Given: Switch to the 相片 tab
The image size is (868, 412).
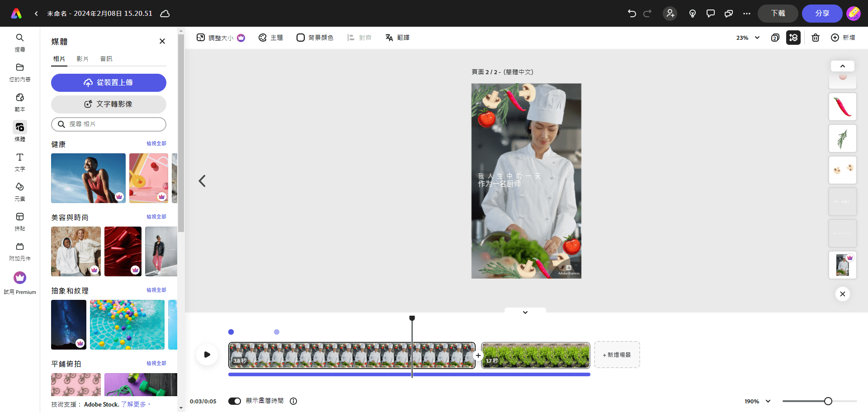Looking at the screenshot, I should pyautogui.click(x=59, y=59).
